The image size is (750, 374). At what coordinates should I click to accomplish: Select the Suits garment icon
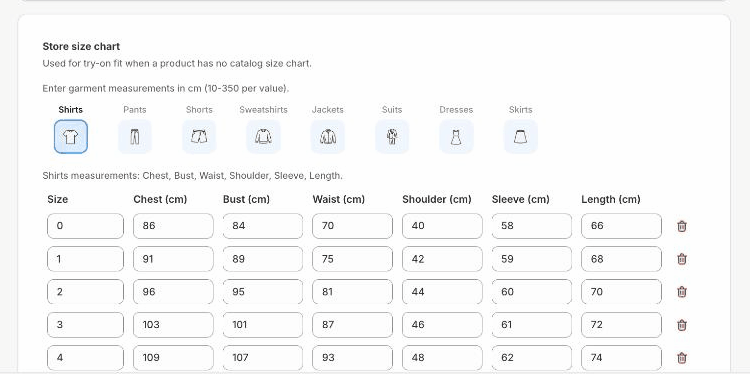(392, 137)
